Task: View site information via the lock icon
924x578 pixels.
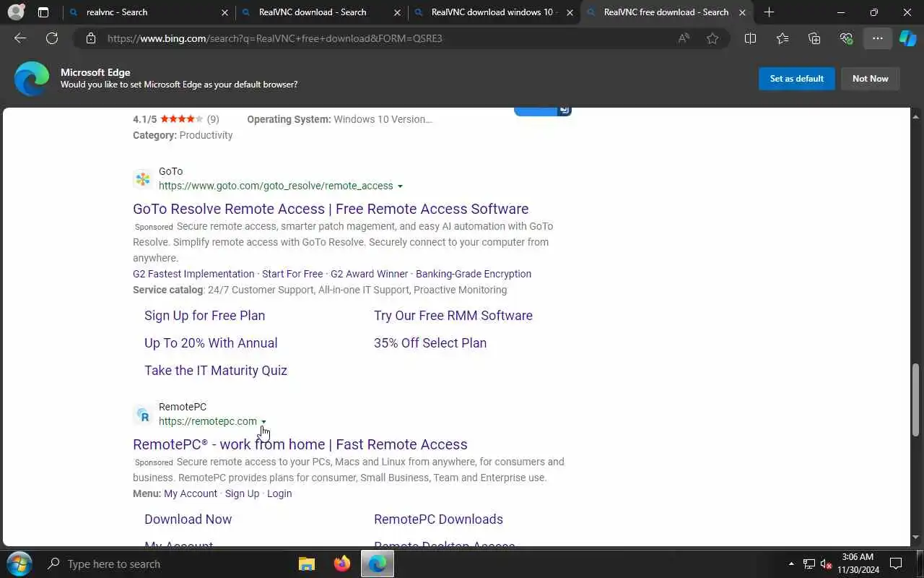Action: [x=91, y=38]
